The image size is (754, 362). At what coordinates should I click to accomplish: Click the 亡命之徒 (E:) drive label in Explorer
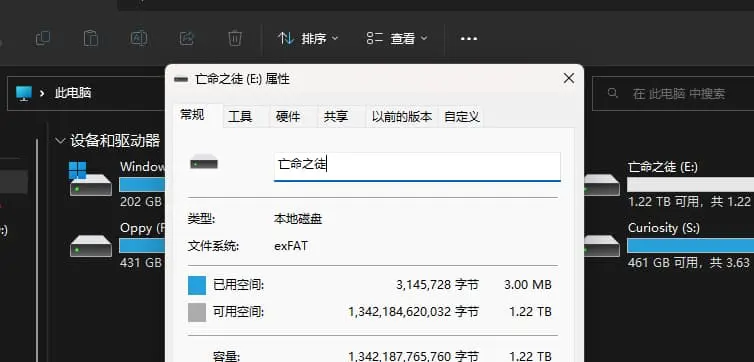663,167
